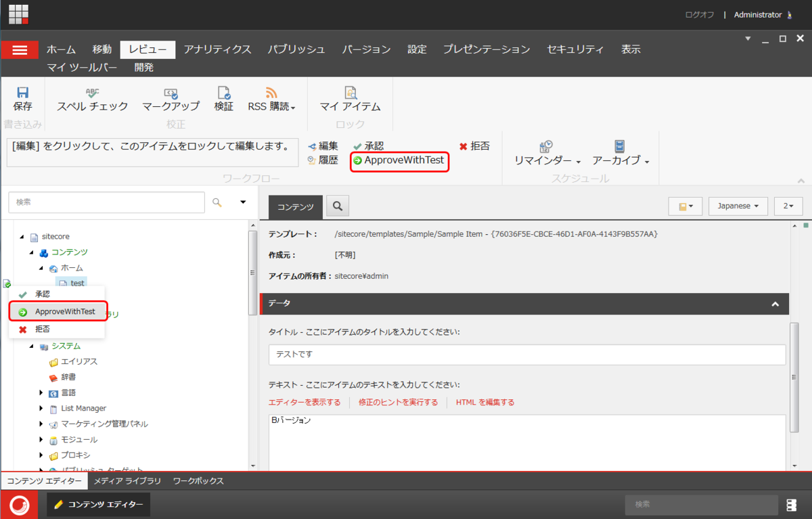
Task: Switch to the 移動 ribbon tab
Action: pos(101,49)
